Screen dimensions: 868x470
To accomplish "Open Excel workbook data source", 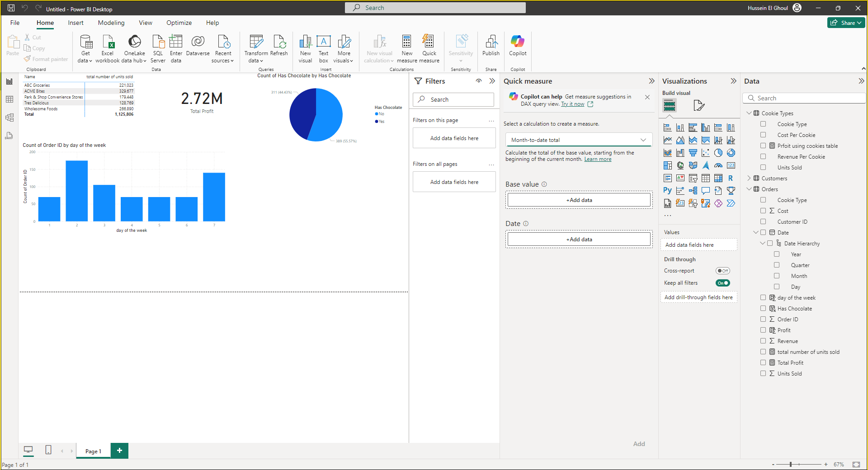I will 108,49.
